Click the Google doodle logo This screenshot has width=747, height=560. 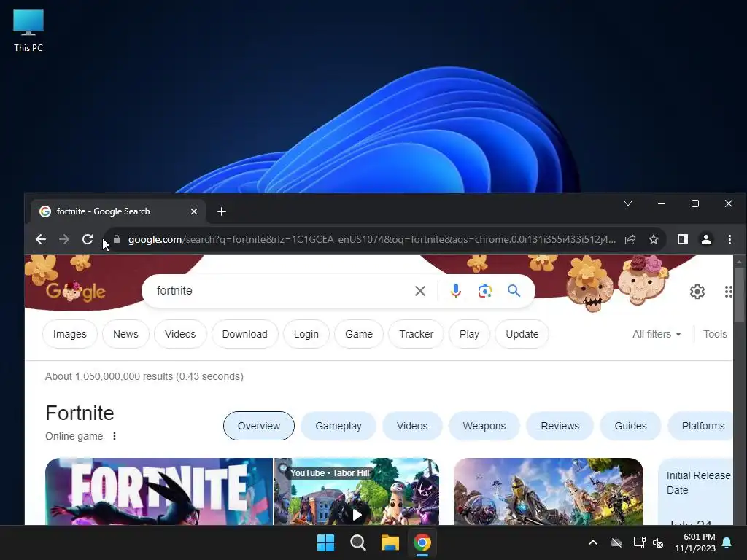75,292
